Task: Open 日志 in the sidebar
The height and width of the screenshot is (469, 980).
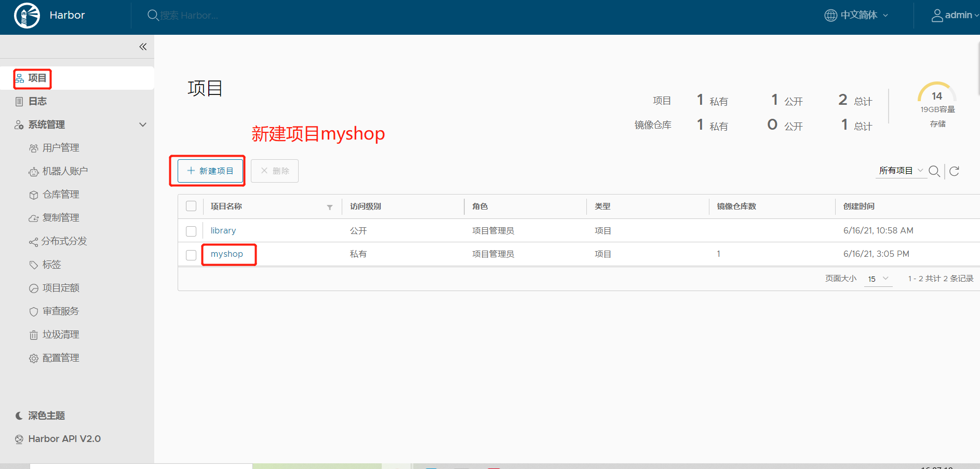Action: [37, 101]
